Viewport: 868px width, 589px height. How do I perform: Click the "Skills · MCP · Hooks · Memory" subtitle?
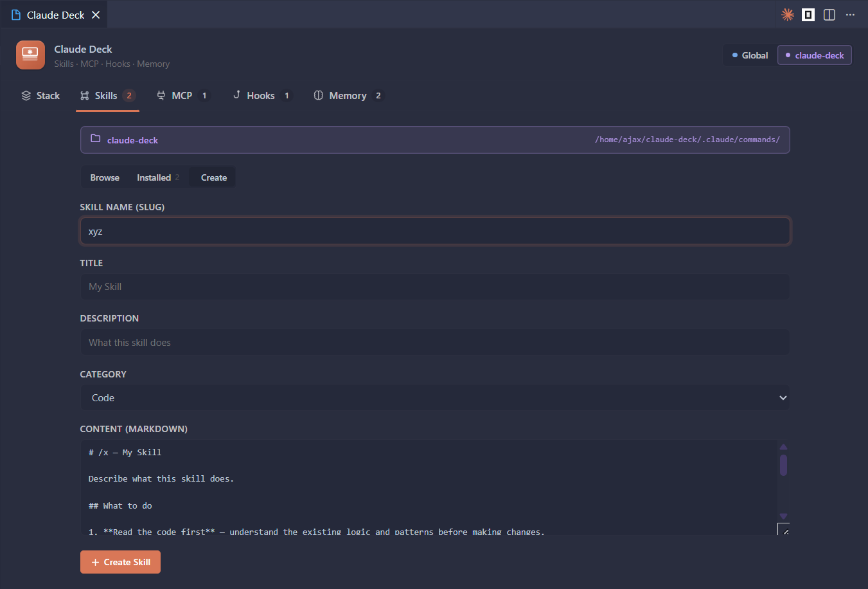point(112,64)
